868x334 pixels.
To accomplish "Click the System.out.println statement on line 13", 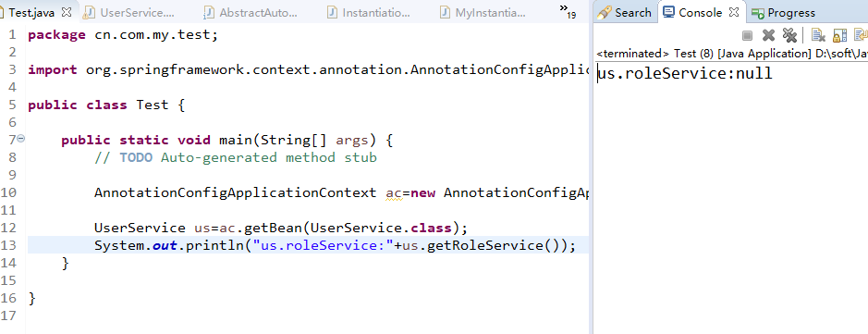I will [335, 245].
